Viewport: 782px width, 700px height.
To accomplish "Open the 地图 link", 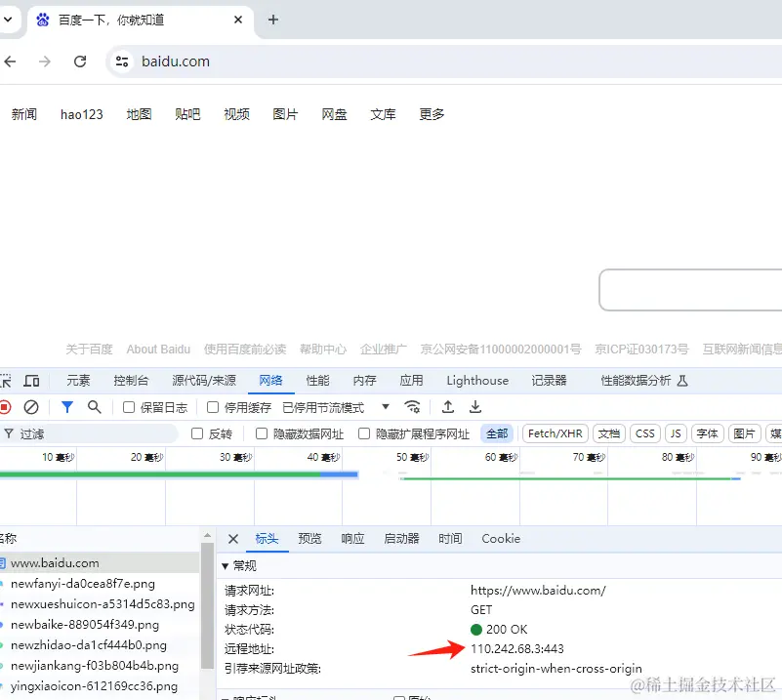I will point(139,114).
